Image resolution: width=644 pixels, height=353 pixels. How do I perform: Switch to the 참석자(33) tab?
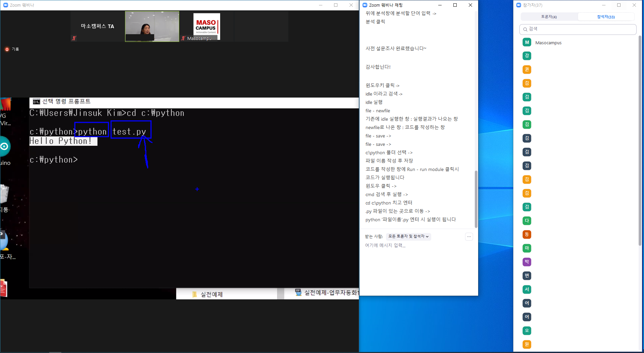point(606,17)
